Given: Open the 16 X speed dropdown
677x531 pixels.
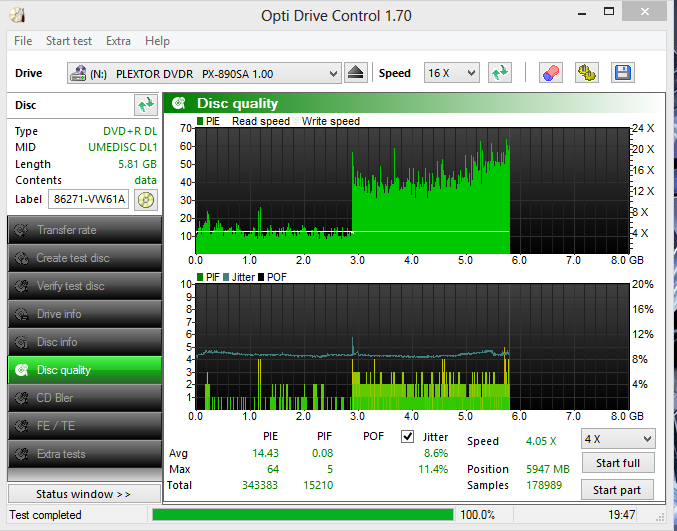Looking at the screenshot, I should pos(451,73).
